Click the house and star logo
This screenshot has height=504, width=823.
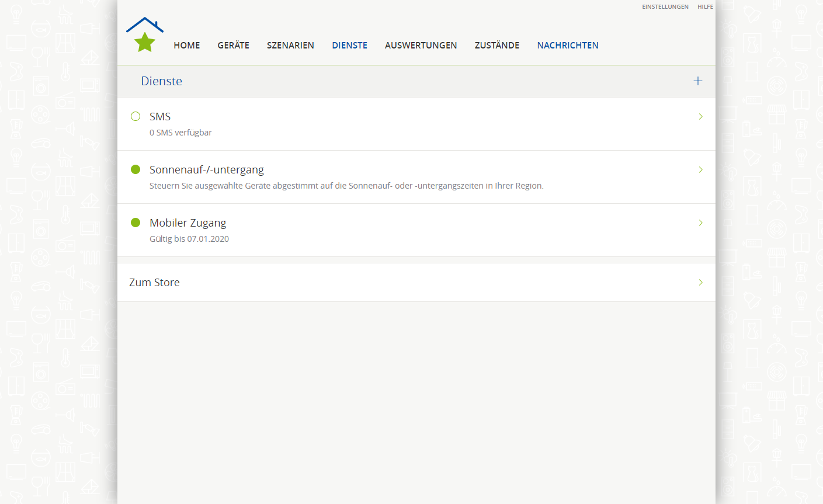click(x=144, y=35)
